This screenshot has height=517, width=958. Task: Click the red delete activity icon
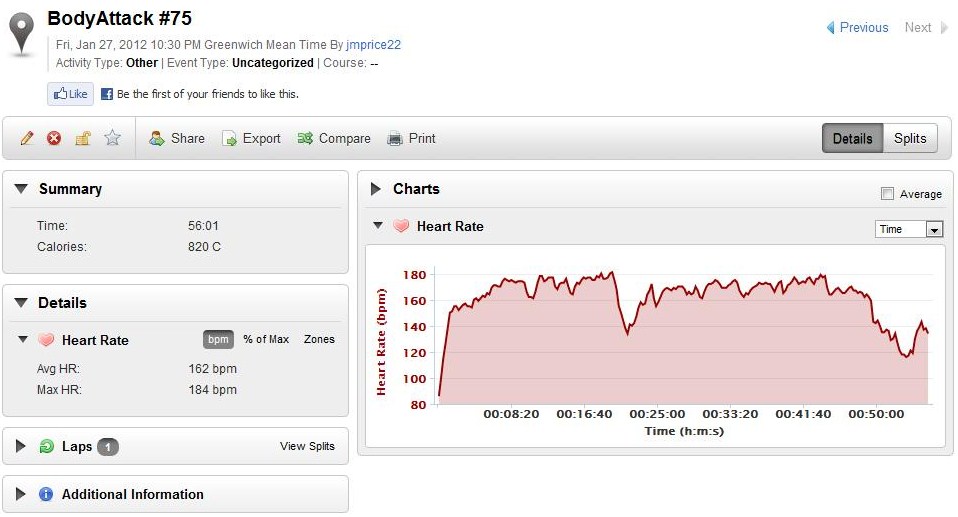pyautogui.click(x=54, y=139)
